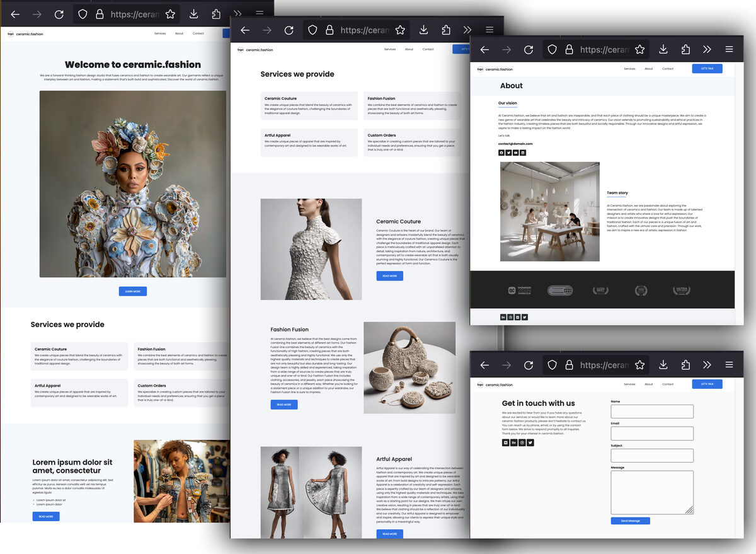Image resolution: width=756 pixels, height=554 pixels.
Task: Open the hamburger menu in the Contact window
Action: (729, 364)
